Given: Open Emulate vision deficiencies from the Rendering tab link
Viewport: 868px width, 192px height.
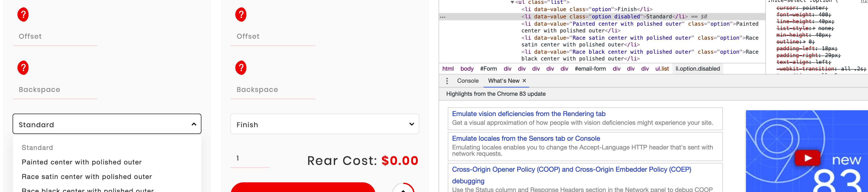Looking at the screenshot, I should [x=529, y=114].
